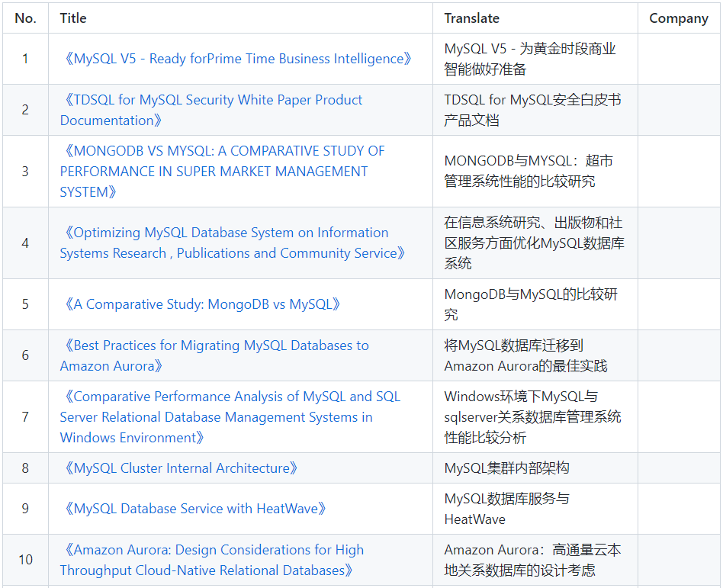
Task: Select the row number 9 cell
Action: coord(25,509)
